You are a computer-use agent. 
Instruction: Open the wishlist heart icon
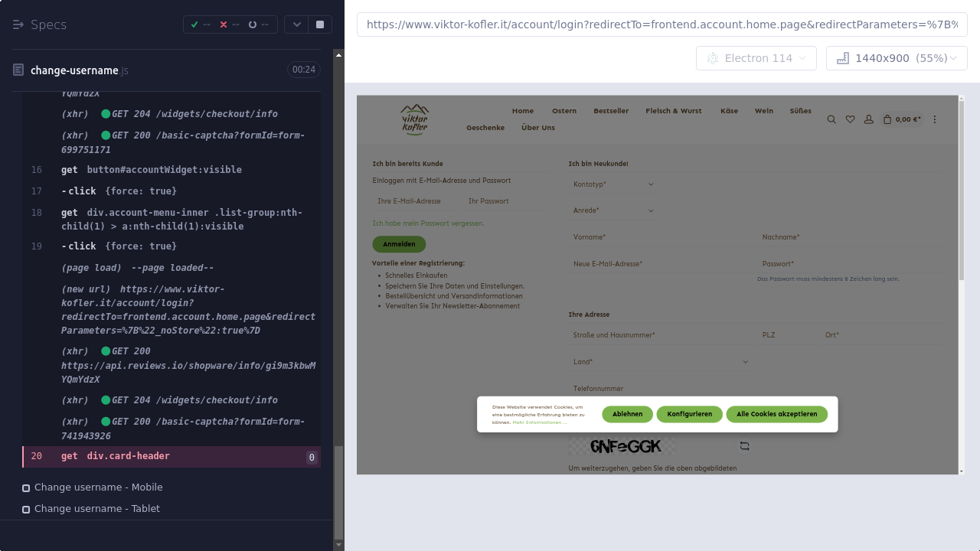[x=850, y=119]
